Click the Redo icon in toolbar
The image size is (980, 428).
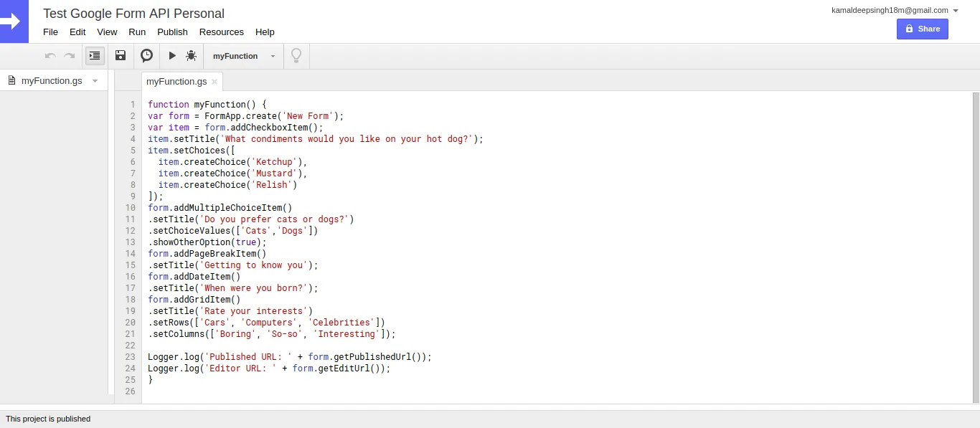pos(70,56)
